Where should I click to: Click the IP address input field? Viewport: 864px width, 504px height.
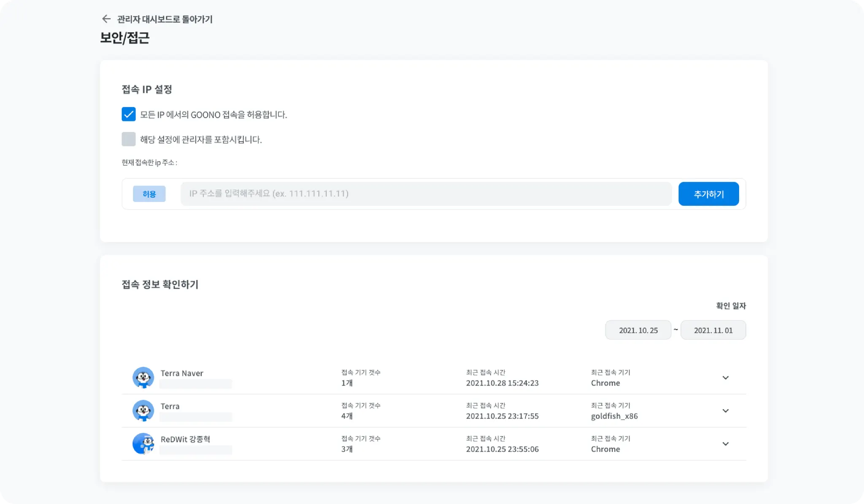pos(426,194)
